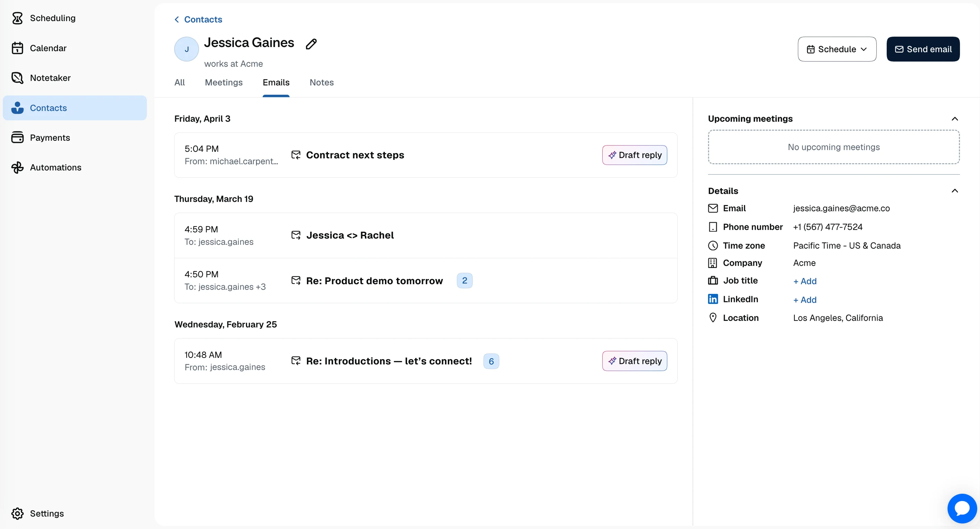Draft reply for Contract next steps
The image size is (980, 529).
click(x=634, y=155)
